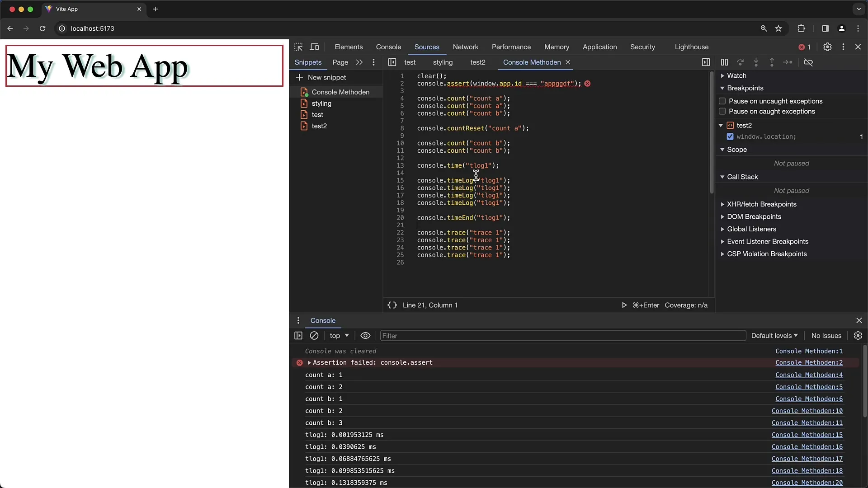Select the Network tab in DevTools
Screen dimensions: 868x488
[x=466, y=47]
